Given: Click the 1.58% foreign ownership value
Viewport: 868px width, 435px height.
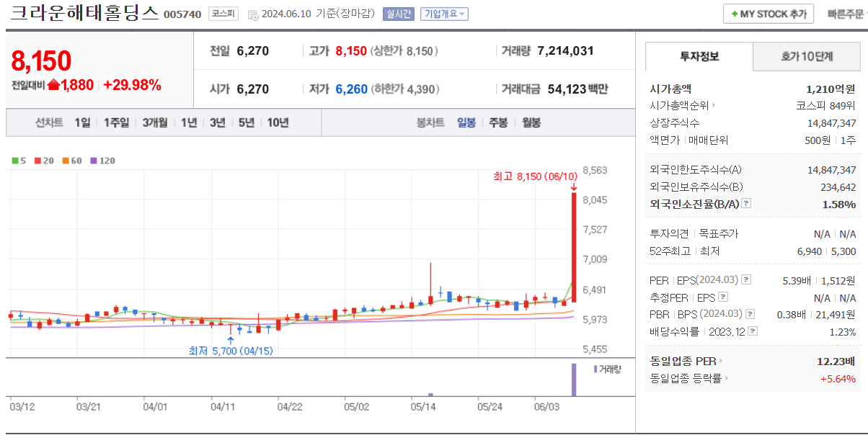Looking at the screenshot, I should pyautogui.click(x=839, y=204).
